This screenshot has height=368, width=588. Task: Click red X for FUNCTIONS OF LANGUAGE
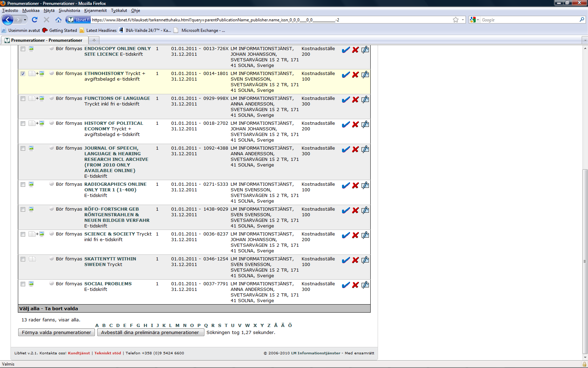(x=355, y=100)
